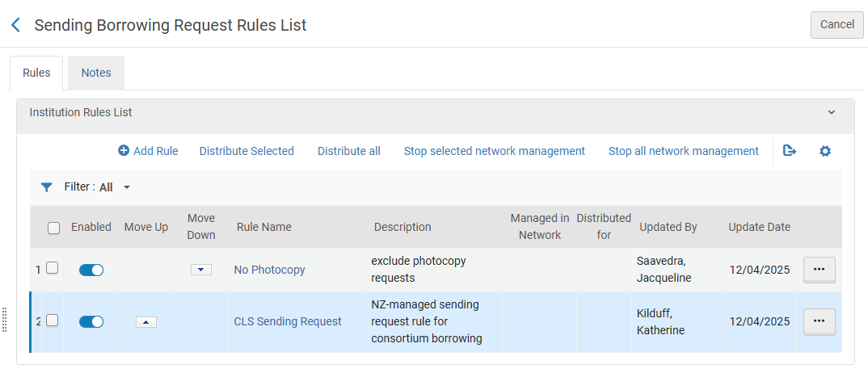Open row actions for No Photocopy
The width and height of the screenshot is (868, 373).
click(819, 270)
